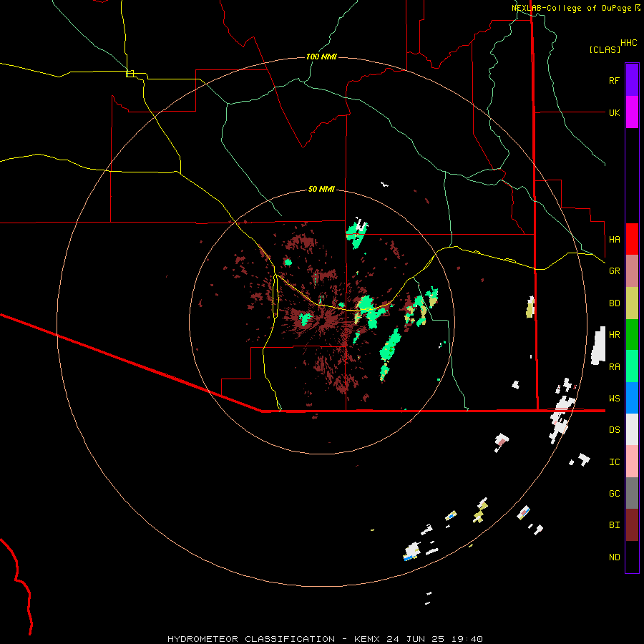Image resolution: width=644 pixels, height=644 pixels.
Task: Click the UK legend label
Action: pos(614,112)
